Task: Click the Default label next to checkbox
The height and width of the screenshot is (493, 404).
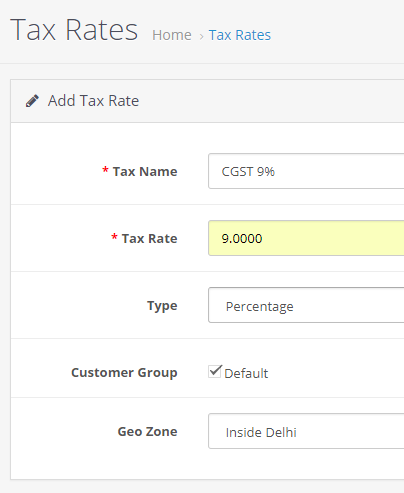Action: 246,373
